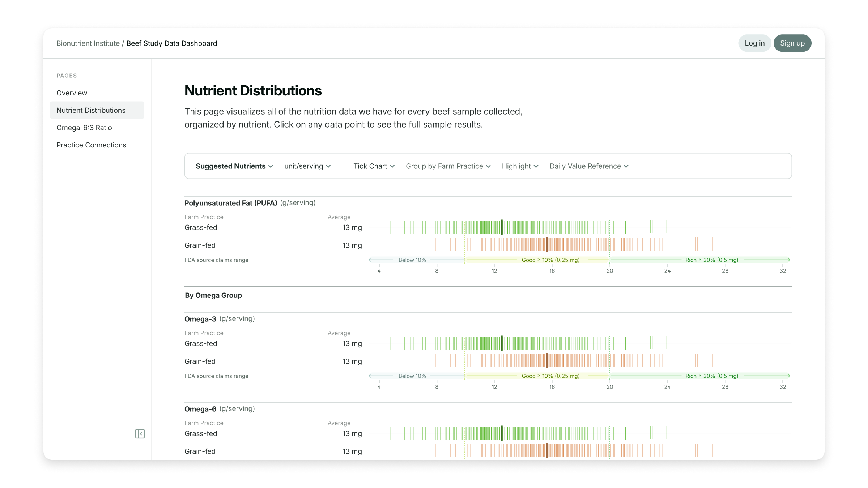Screen dimensions: 868x488
Task: Open the Bionutrient Institute breadcrumb link
Action: point(88,43)
